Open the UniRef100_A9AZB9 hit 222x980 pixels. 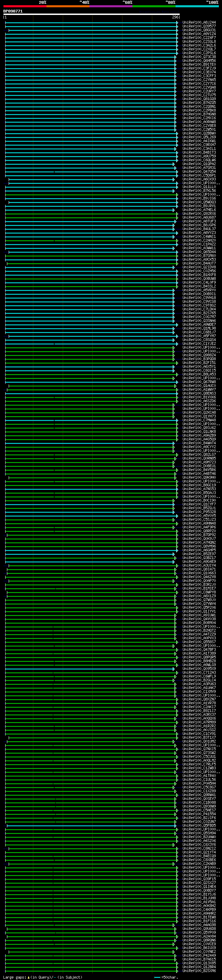[199, 436]
